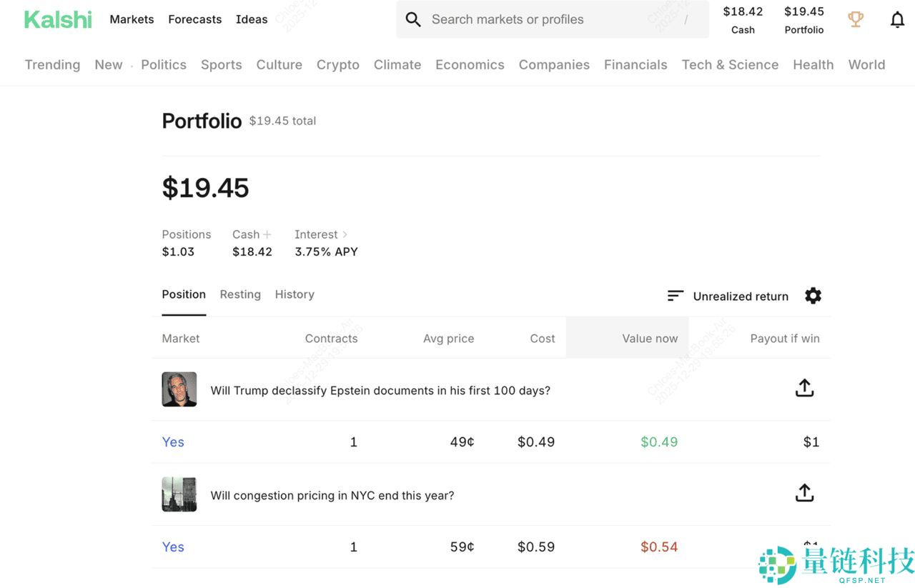Image resolution: width=915 pixels, height=588 pixels.
Task: Switch to the Resting tab
Action: [240, 294]
